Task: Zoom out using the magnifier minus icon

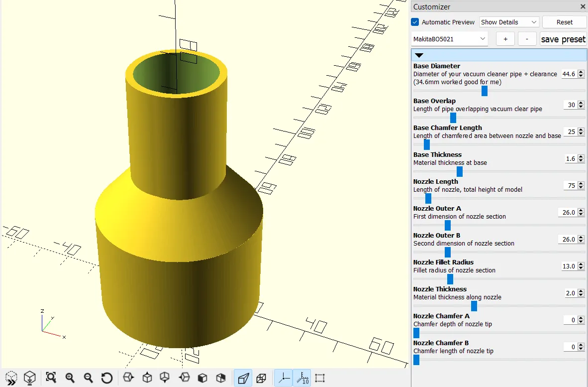Action: (x=88, y=378)
